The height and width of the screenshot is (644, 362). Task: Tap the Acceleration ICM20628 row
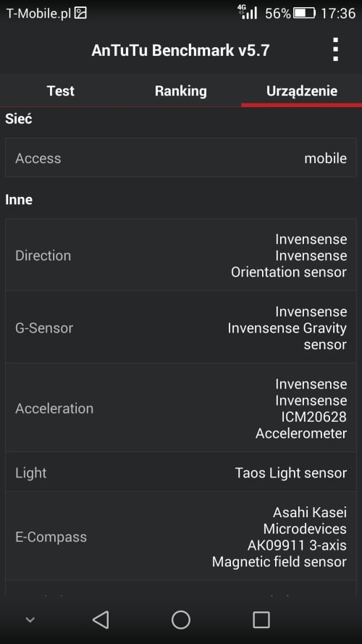click(x=181, y=408)
